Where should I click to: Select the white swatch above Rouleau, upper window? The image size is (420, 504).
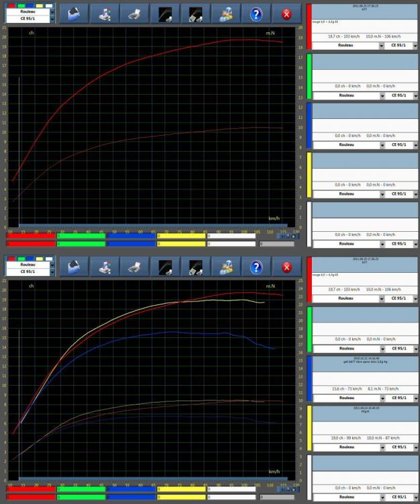coord(49,6)
